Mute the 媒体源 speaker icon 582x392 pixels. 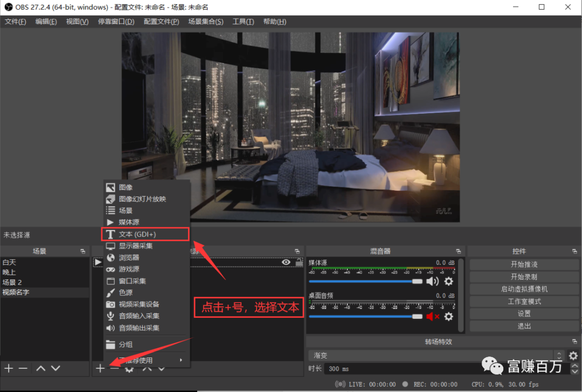[x=432, y=281]
